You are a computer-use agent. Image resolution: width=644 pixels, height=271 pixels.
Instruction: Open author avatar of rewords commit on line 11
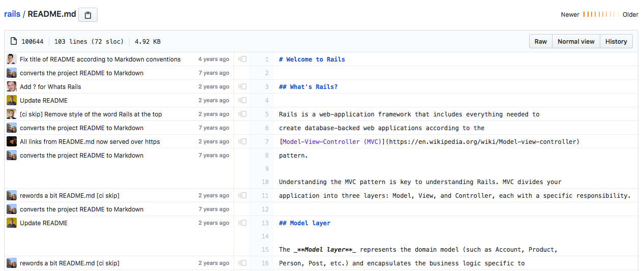click(11, 195)
